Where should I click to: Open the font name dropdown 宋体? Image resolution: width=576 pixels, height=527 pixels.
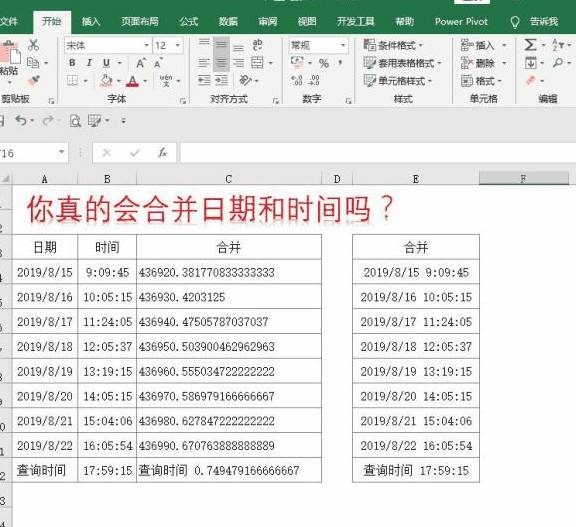pos(147,45)
